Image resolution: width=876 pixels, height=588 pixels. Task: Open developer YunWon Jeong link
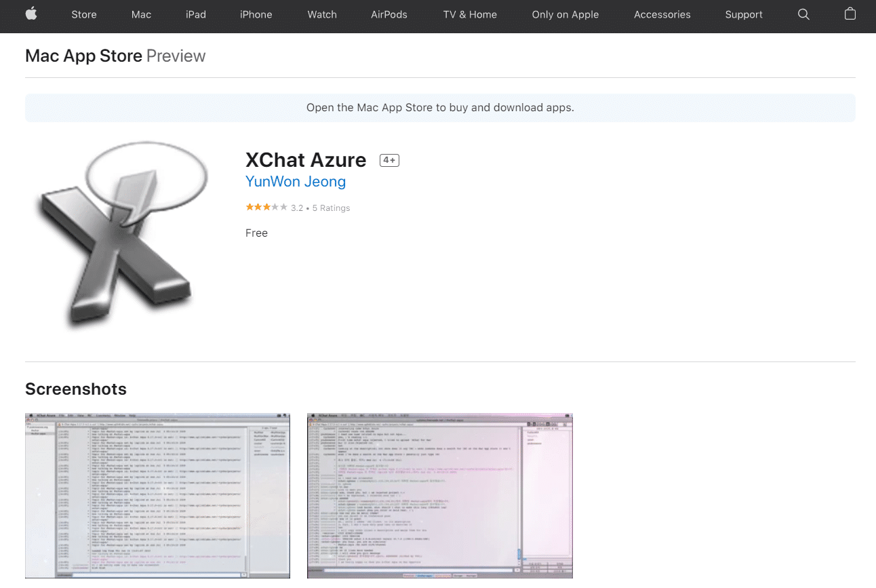[296, 182]
